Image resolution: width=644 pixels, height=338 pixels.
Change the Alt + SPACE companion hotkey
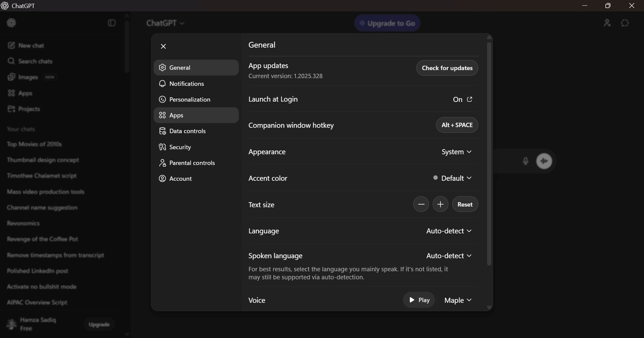[x=457, y=125]
